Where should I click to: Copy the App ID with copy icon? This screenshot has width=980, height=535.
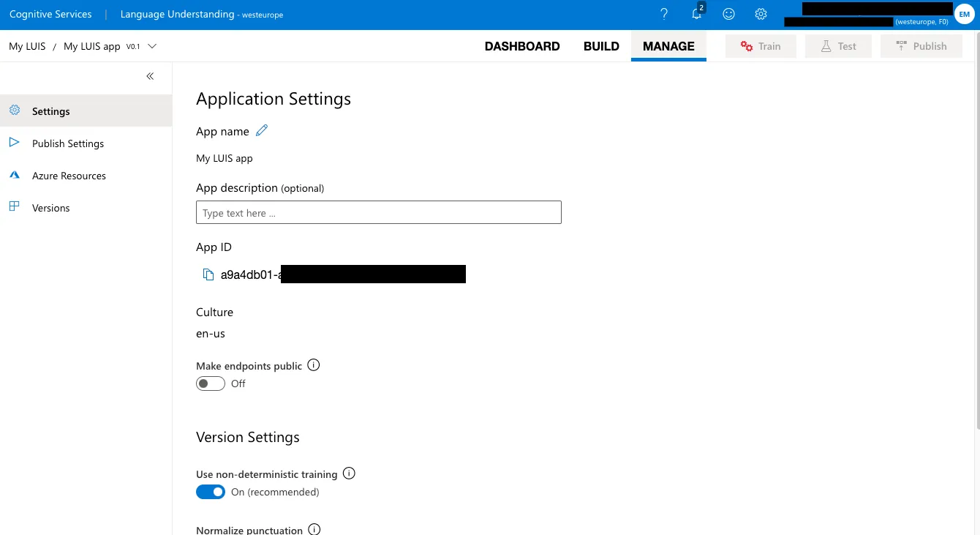[208, 275]
